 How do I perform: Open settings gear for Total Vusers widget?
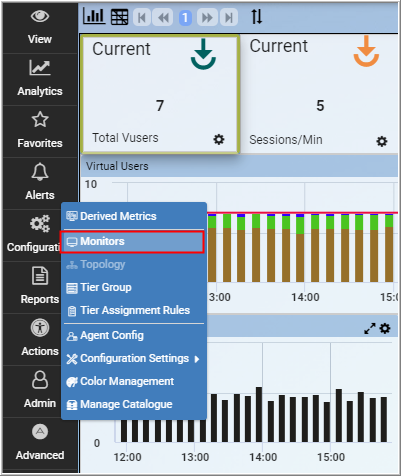click(219, 139)
